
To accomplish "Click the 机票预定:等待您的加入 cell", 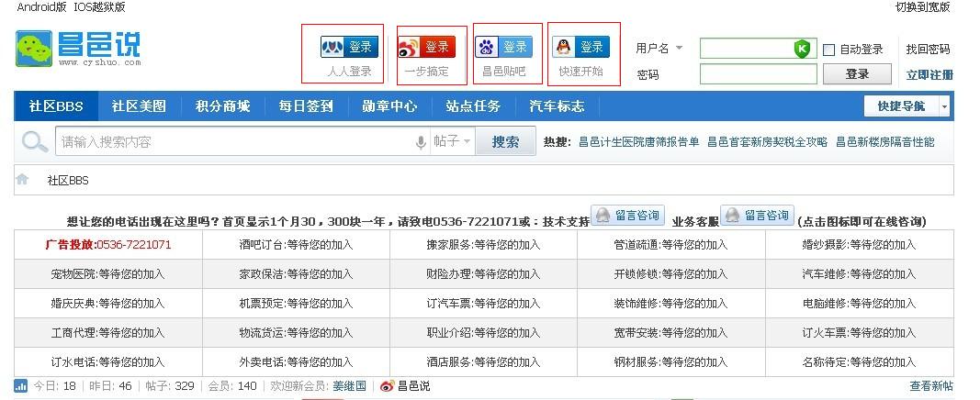I will [x=297, y=304].
